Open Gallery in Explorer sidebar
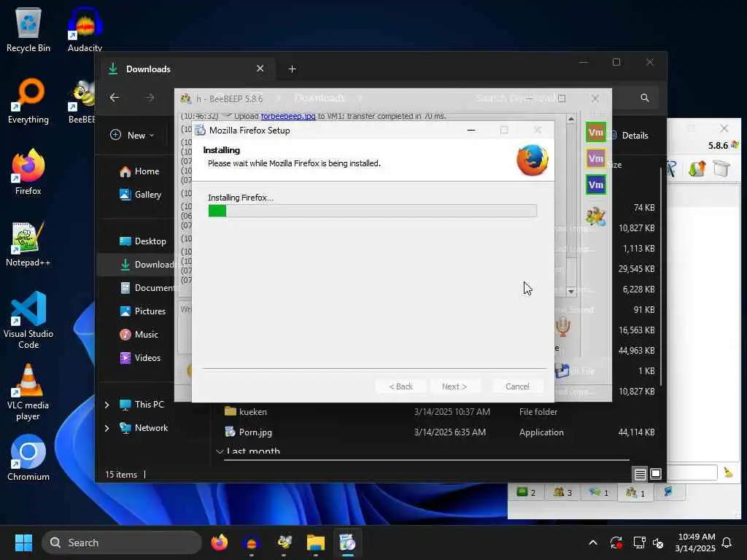The image size is (747, 560). point(140,194)
